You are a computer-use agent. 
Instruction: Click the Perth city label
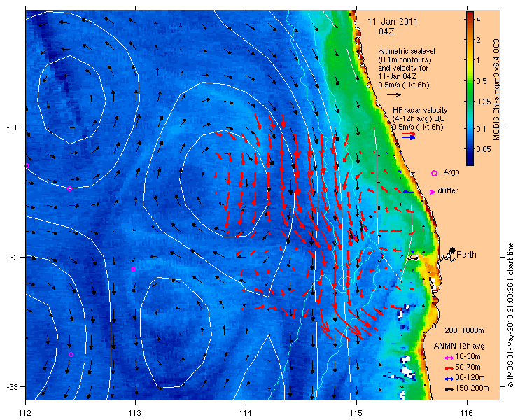(x=466, y=254)
